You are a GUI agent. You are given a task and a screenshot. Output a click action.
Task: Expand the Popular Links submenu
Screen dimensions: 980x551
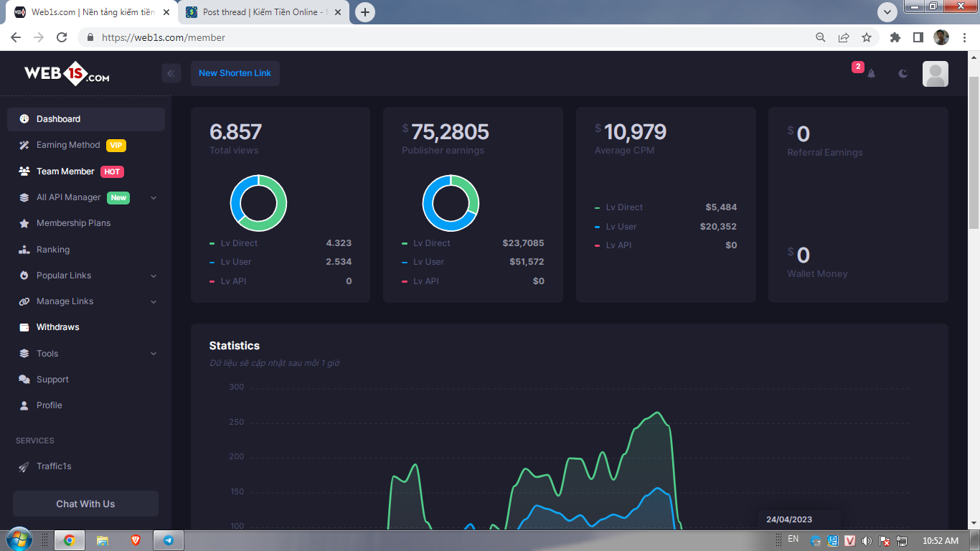pyautogui.click(x=154, y=275)
